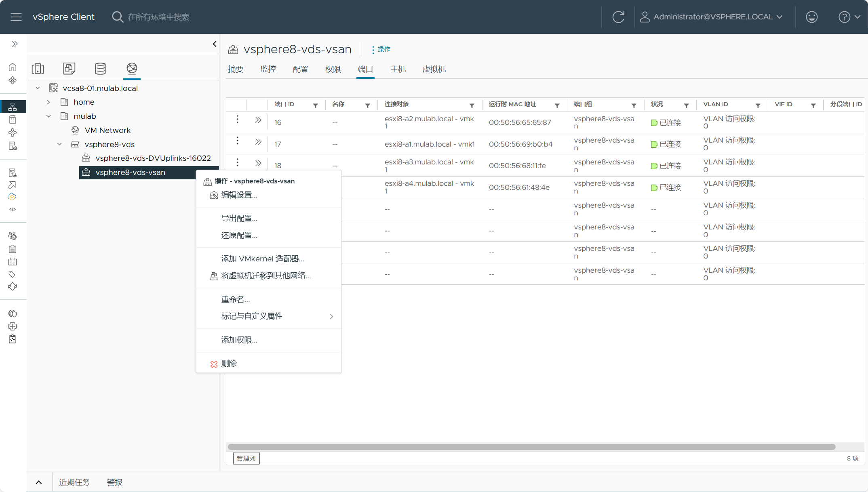868x492 pixels.
Task: Select VM Network in the tree
Action: [x=107, y=130]
